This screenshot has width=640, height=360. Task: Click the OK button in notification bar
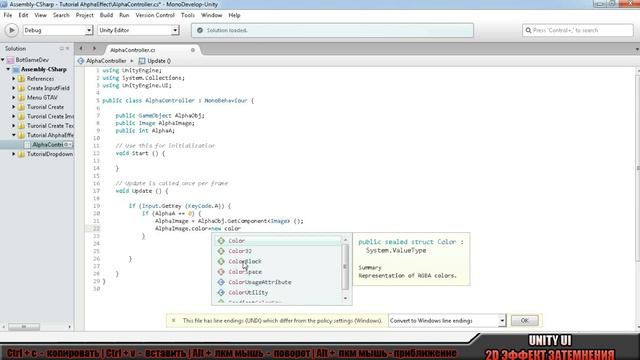(524, 320)
